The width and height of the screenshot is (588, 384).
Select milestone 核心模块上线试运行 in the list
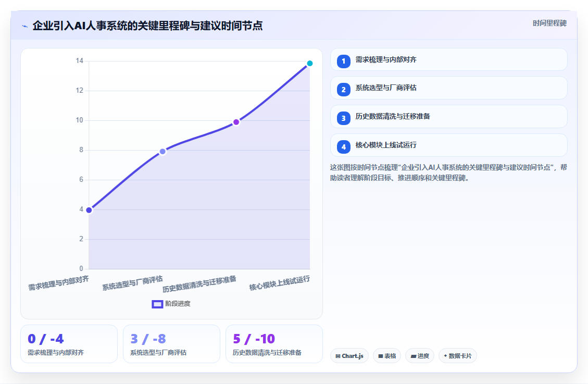(448, 145)
